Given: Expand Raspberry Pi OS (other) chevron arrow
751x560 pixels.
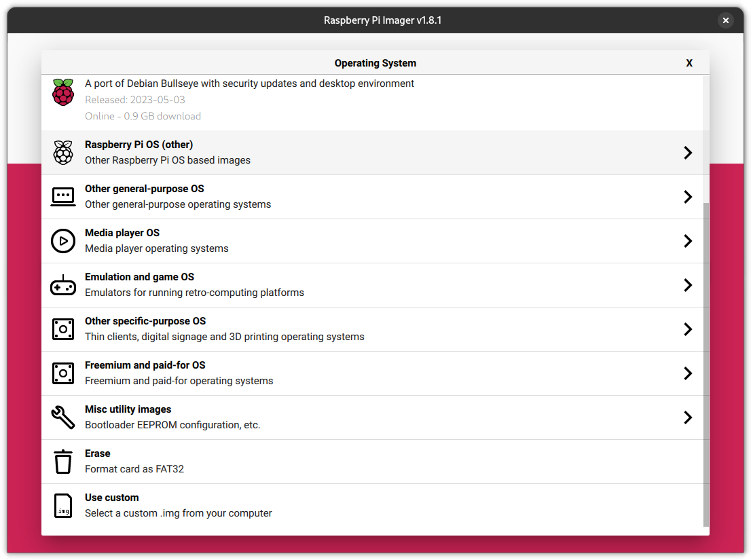Looking at the screenshot, I should 688,153.
